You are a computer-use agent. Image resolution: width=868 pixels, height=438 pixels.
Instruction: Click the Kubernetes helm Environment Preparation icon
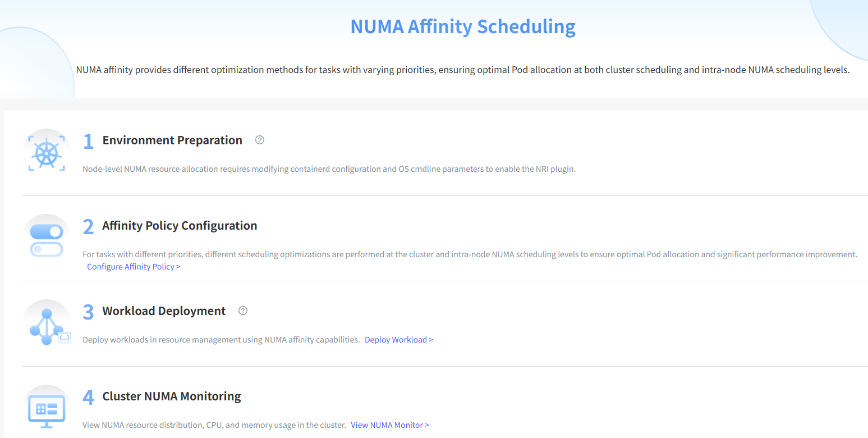coord(47,152)
